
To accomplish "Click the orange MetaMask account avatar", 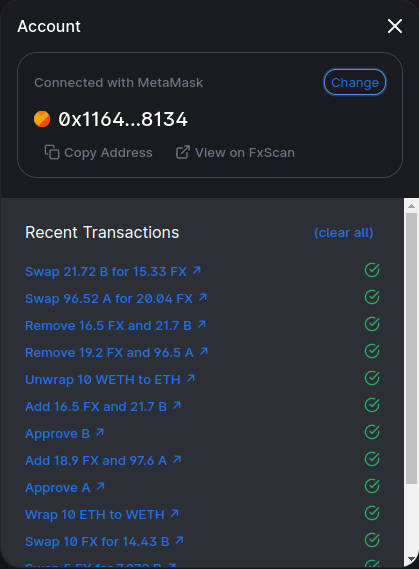I will click(x=42, y=119).
